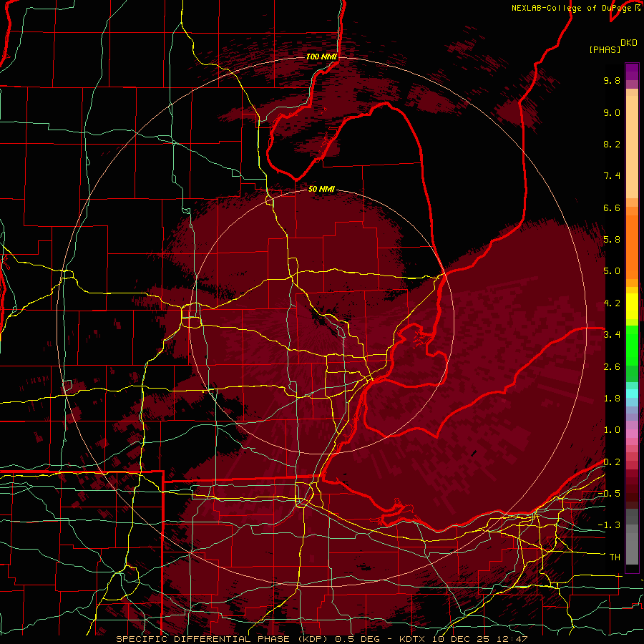Click the TH threshold label
This screenshot has width=644, height=644.
(615, 557)
